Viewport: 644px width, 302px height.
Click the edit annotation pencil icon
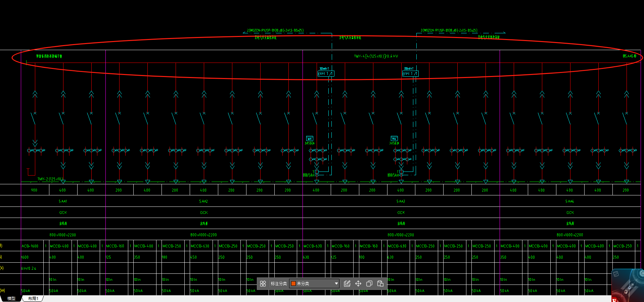pos(347,284)
